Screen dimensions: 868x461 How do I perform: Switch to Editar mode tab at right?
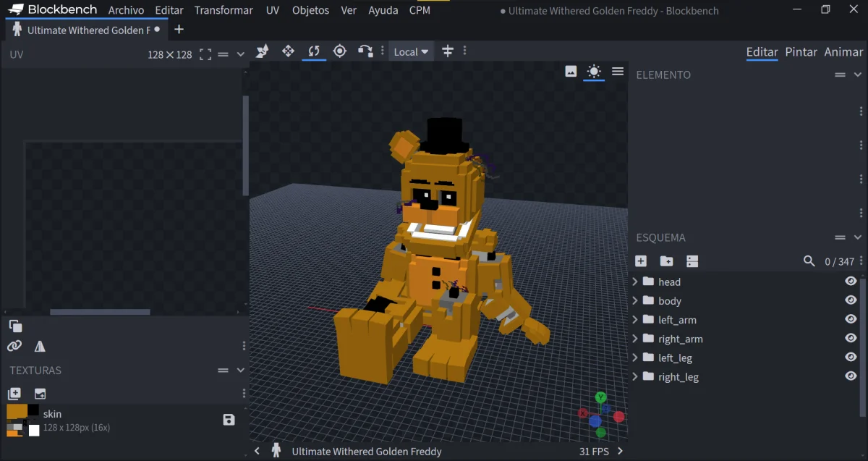click(762, 51)
